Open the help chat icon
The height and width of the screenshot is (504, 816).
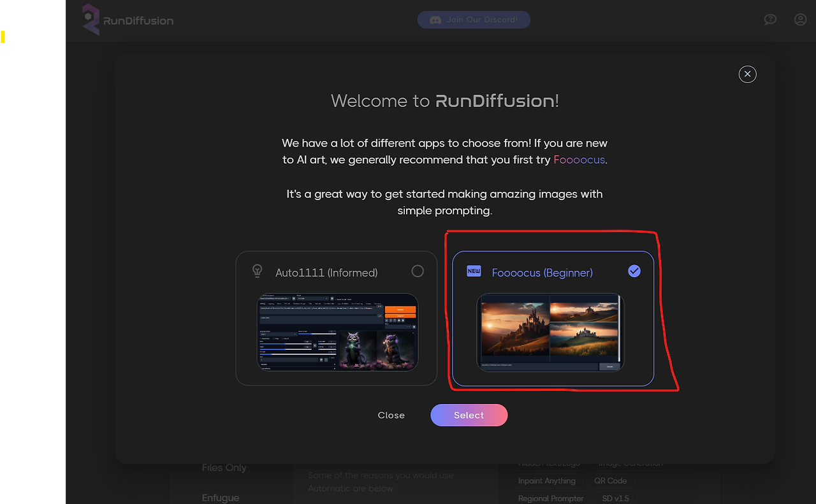click(x=770, y=20)
